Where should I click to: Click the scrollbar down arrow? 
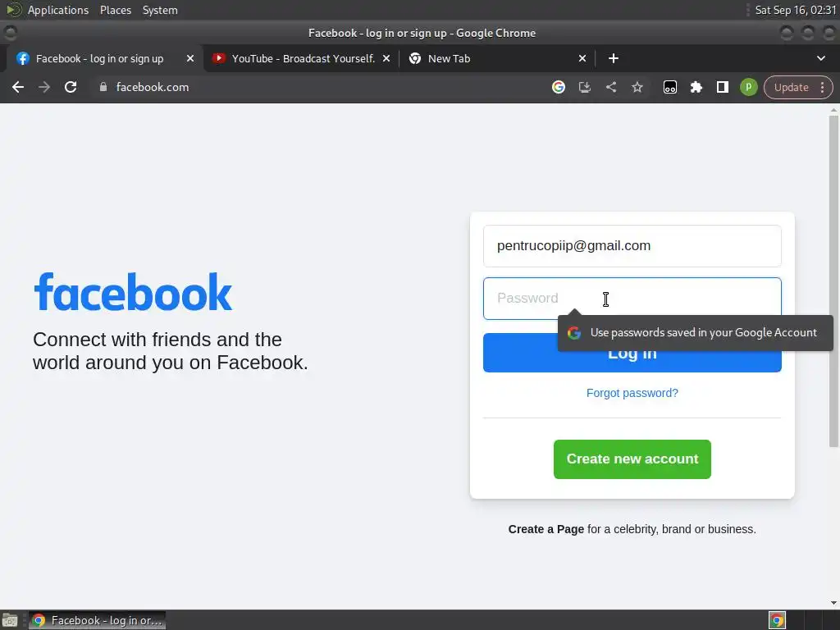(833, 603)
